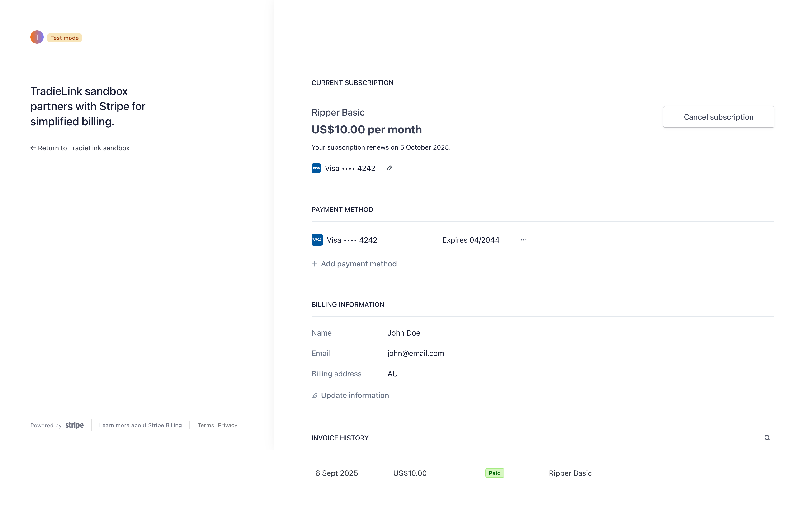
Task: Edit subscription payment card pencil icon
Action: coord(389,168)
